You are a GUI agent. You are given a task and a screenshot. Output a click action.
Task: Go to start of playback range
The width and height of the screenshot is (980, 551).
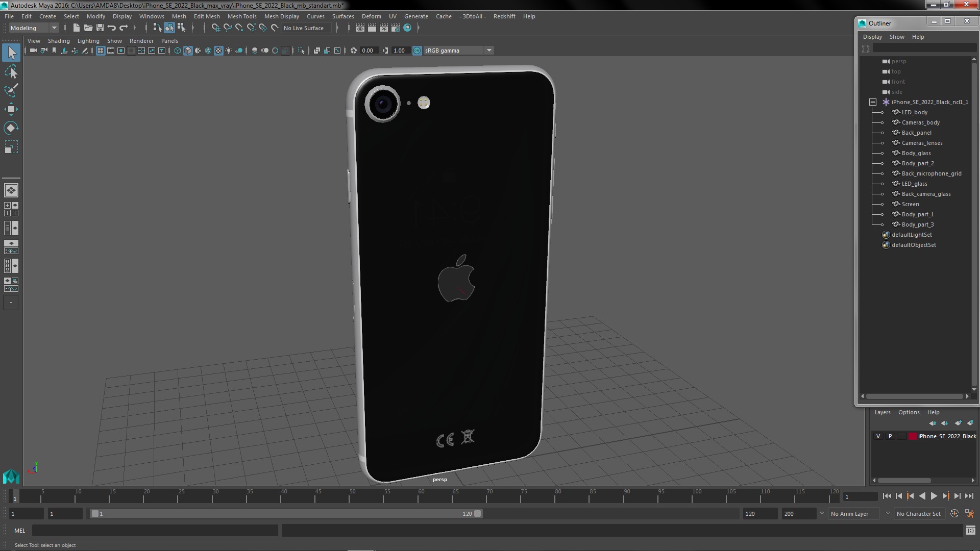click(887, 496)
